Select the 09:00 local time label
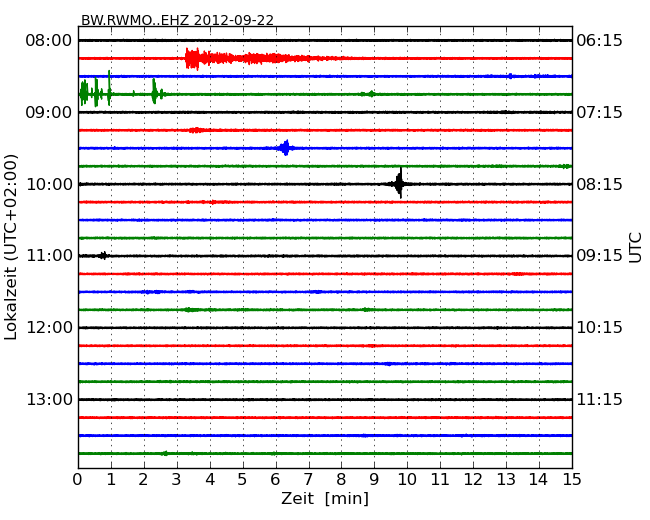The height and width of the screenshot is (520, 650). (49, 112)
